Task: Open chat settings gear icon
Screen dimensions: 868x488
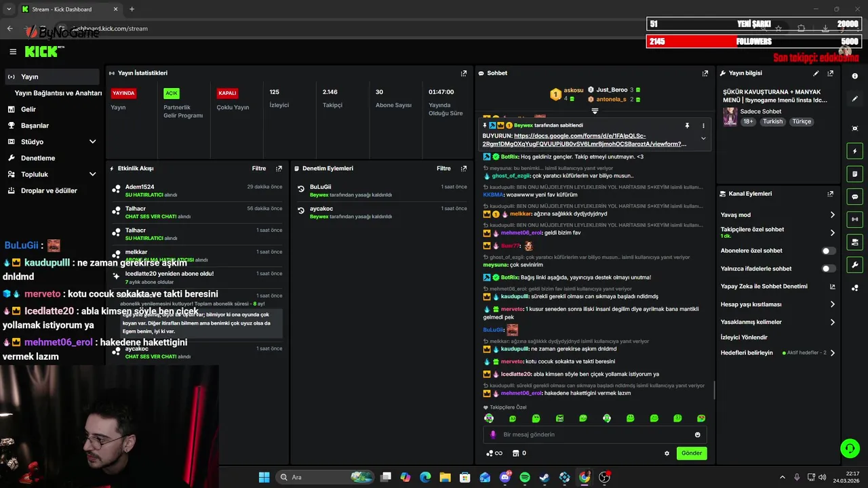Action: pos(667,453)
